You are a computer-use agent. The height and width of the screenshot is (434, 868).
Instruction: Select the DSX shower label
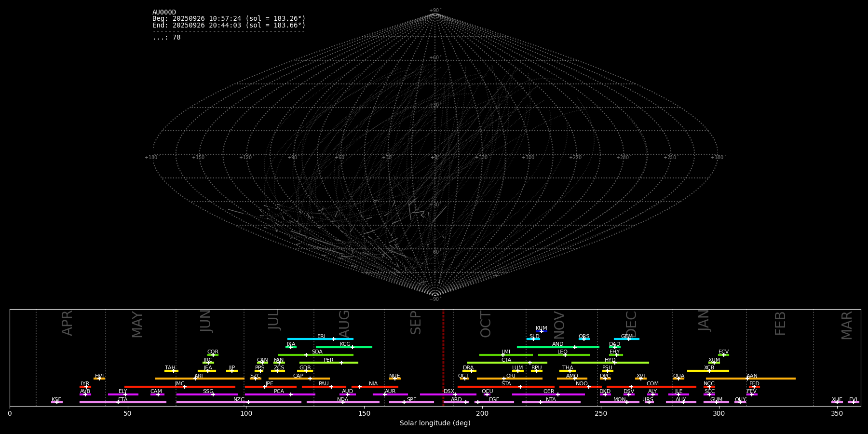[448, 392]
